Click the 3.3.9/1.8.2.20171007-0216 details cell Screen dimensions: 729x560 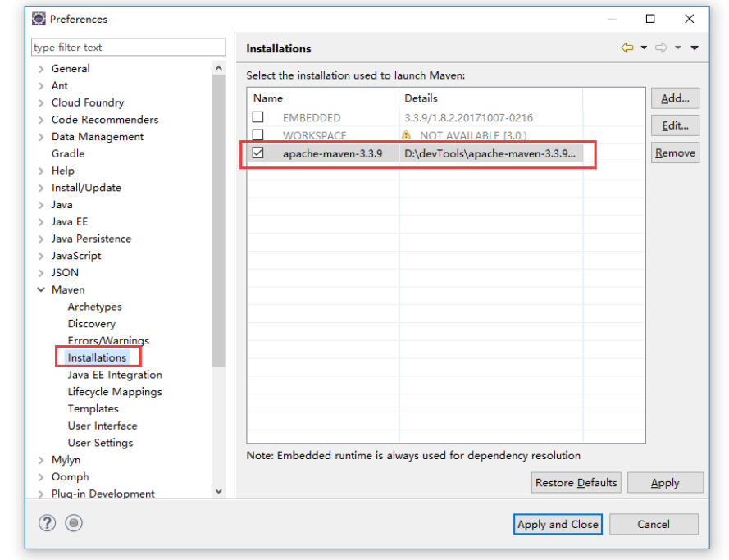469,118
